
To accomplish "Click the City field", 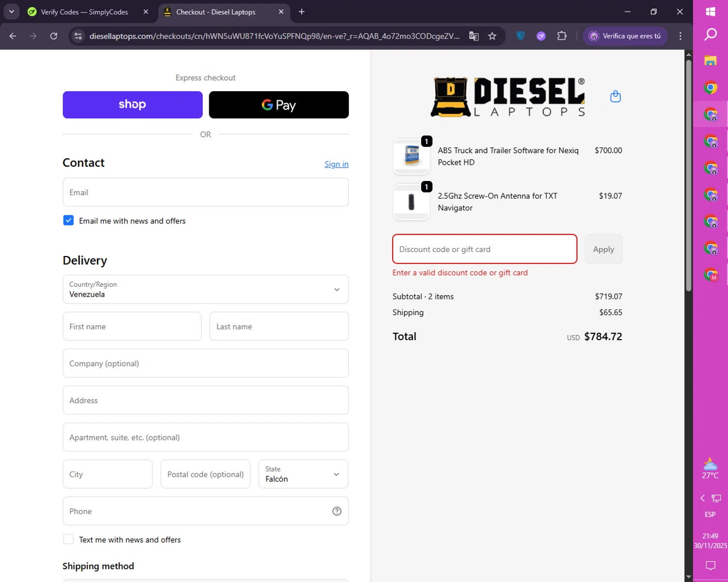I will pyautogui.click(x=108, y=474).
